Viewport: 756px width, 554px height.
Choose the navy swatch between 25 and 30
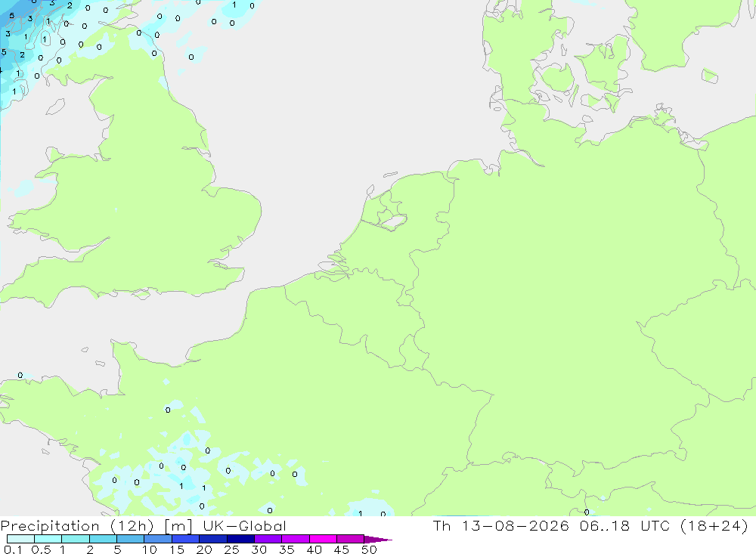pos(240,539)
